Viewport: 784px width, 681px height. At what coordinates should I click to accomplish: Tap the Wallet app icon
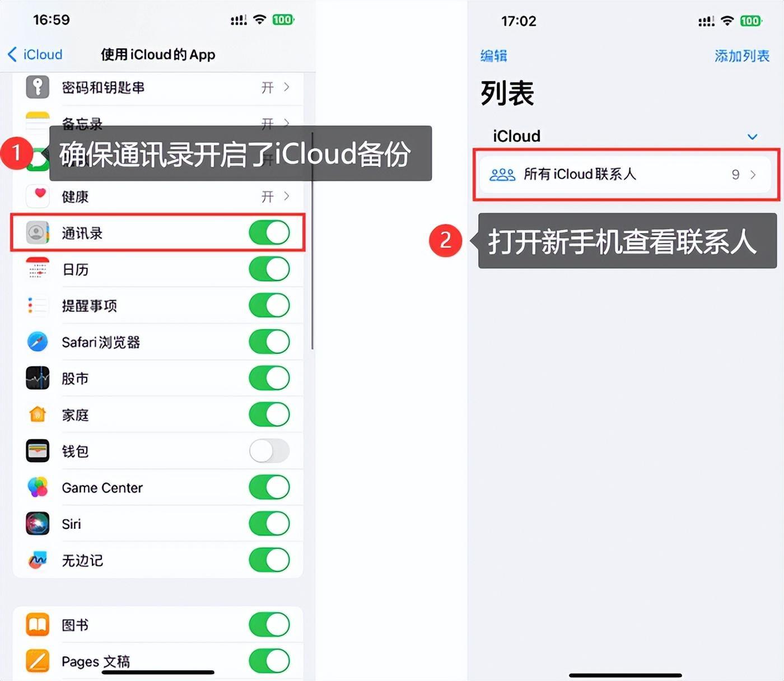[x=38, y=451]
